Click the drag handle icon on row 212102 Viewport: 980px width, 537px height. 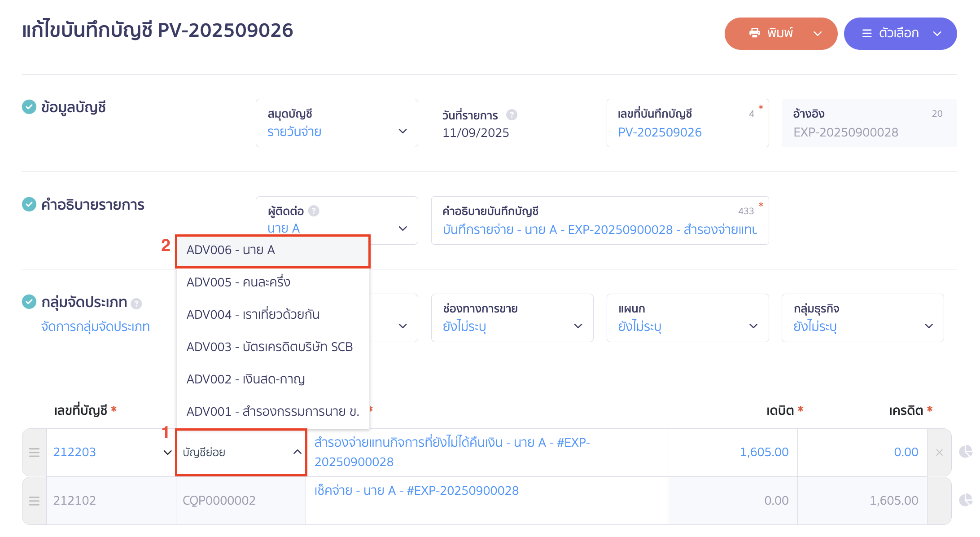[34, 501]
